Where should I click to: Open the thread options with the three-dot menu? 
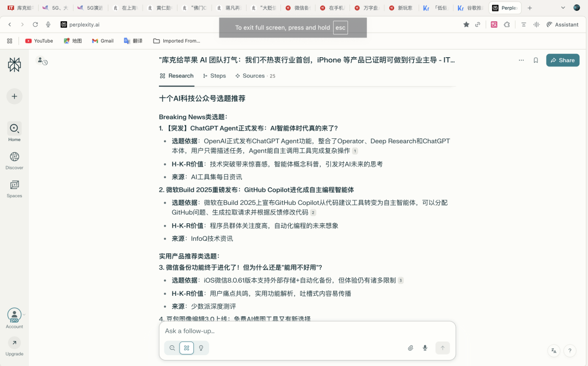point(521,60)
